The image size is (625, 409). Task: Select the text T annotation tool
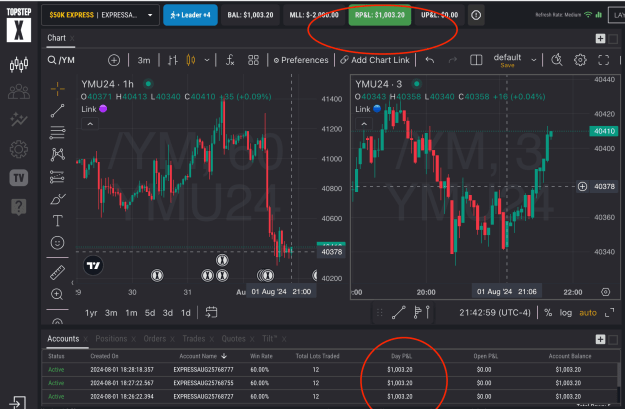click(x=57, y=220)
